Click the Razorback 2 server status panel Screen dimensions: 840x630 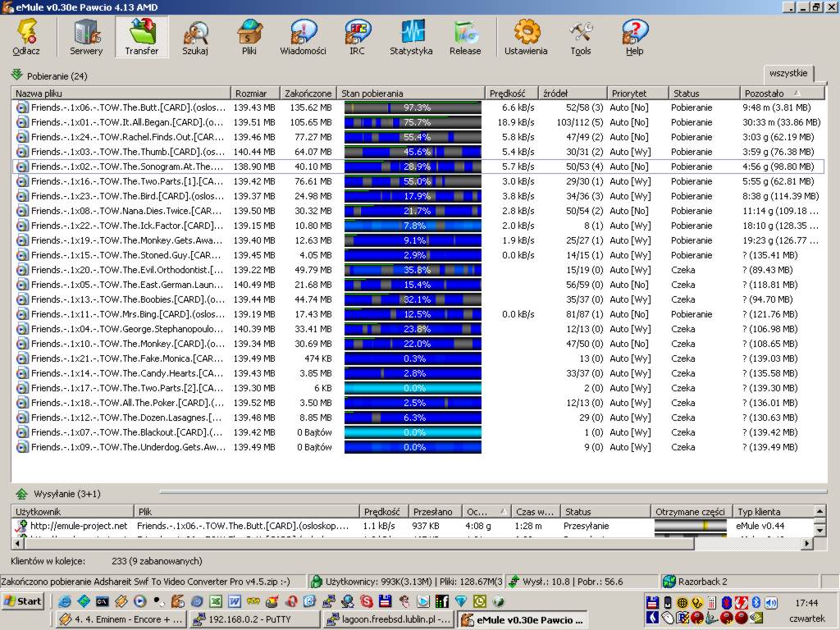pos(739,582)
